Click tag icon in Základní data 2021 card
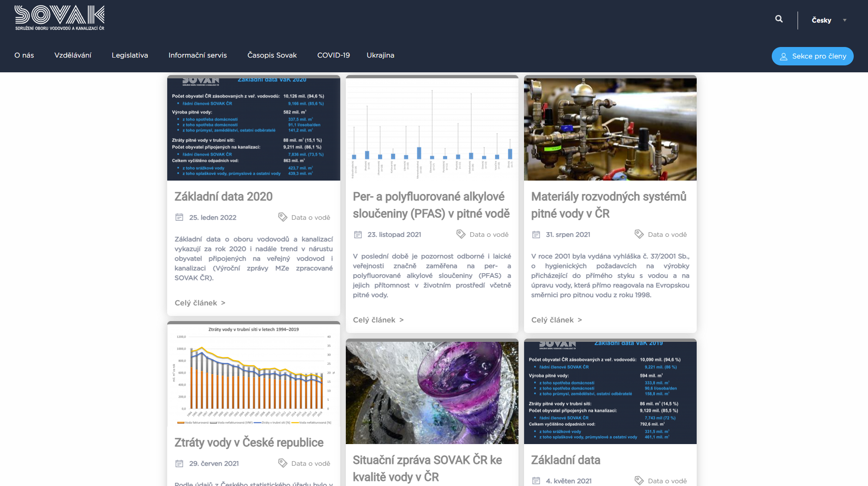This screenshot has width=868, height=486. tap(639, 480)
